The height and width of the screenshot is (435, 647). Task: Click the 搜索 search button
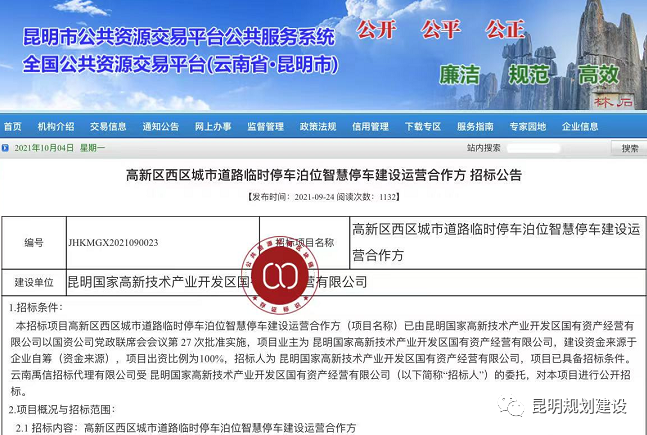click(x=629, y=148)
